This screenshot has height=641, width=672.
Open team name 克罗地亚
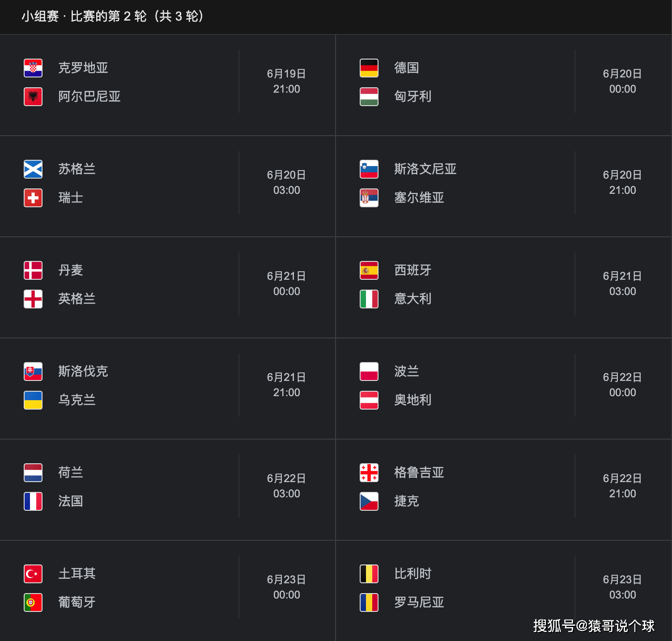coord(83,68)
